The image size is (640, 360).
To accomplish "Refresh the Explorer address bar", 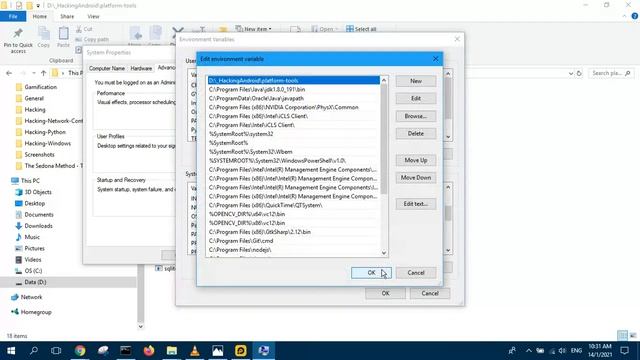I will pyautogui.click(x=579, y=73).
